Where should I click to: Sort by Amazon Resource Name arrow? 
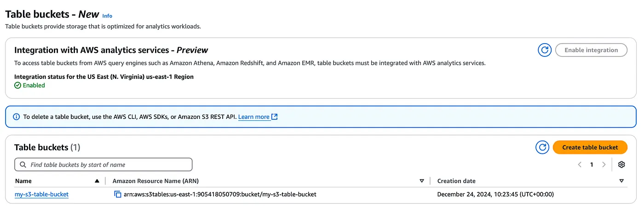422,181
